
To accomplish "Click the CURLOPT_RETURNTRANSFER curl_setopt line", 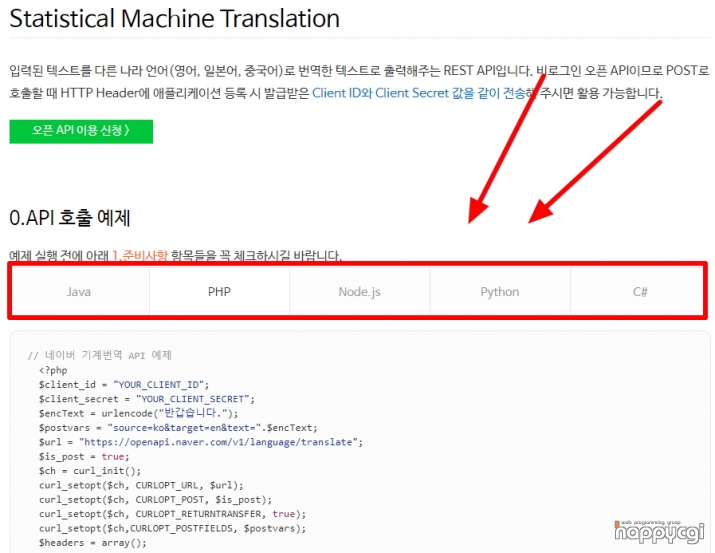I will [x=172, y=514].
